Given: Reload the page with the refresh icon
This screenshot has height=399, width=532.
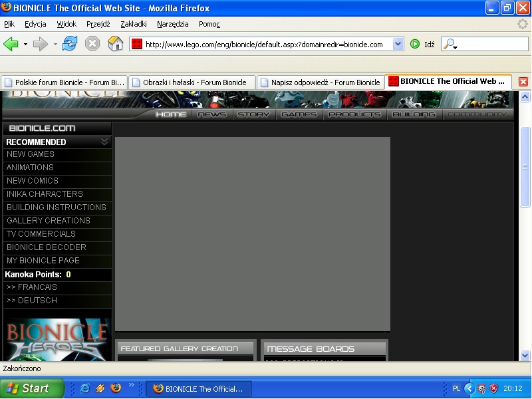Looking at the screenshot, I should pyautogui.click(x=70, y=44).
